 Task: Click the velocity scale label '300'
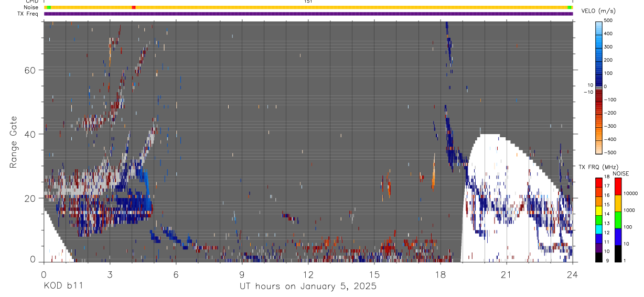click(609, 47)
